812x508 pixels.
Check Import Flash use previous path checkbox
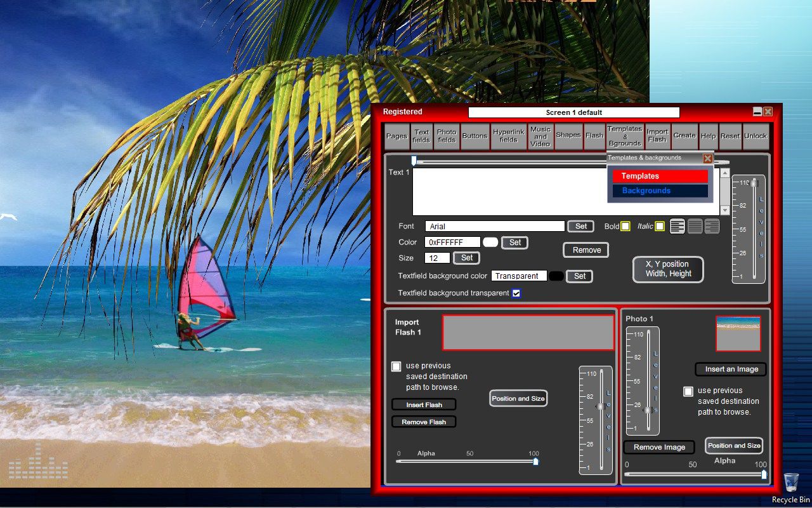point(396,366)
